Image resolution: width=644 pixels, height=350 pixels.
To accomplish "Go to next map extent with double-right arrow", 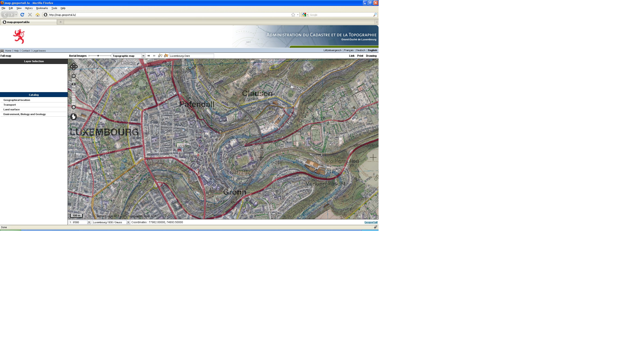I will 154,56.
